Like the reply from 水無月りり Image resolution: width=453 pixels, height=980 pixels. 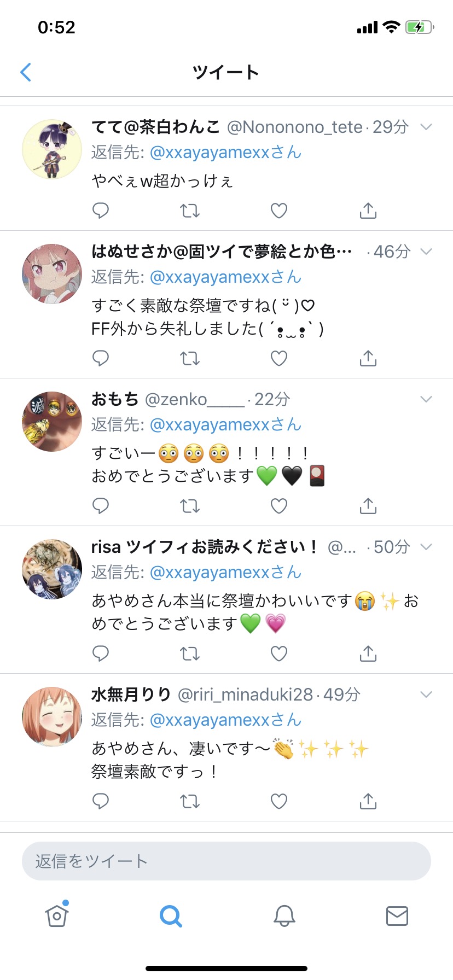279,801
